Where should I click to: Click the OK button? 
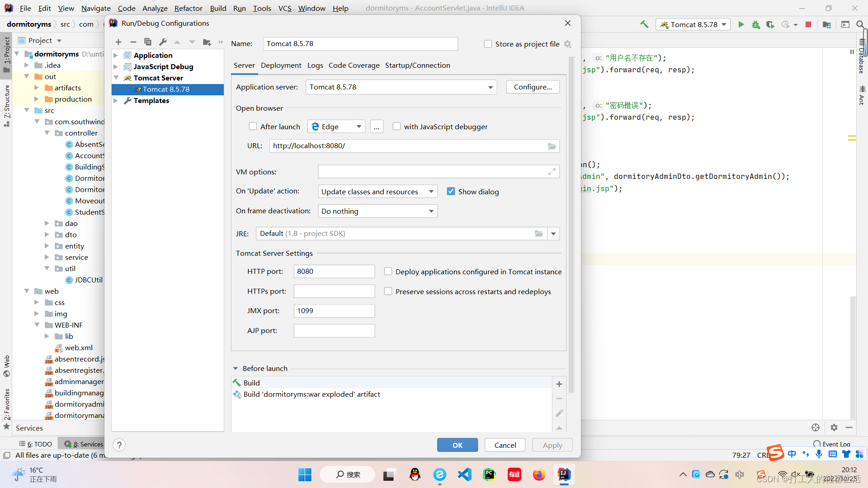coord(457,445)
